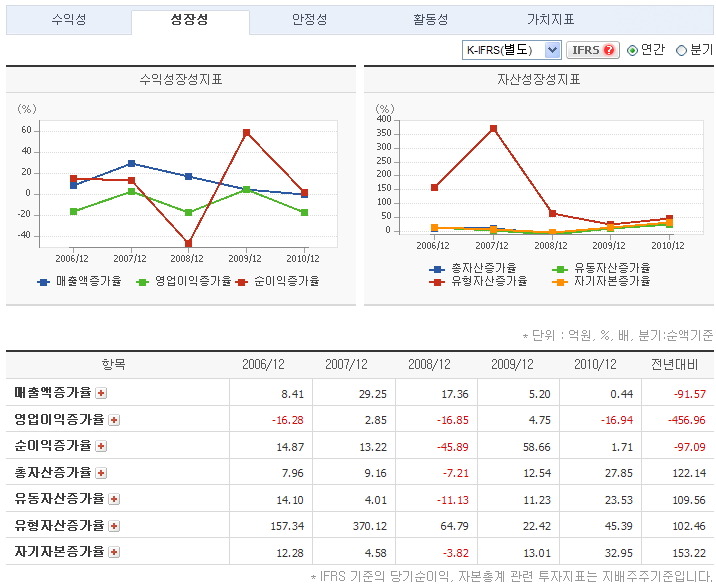Screen dimensions: 716x588
Task: Switch to the 수익성 tab
Action: tap(69, 20)
